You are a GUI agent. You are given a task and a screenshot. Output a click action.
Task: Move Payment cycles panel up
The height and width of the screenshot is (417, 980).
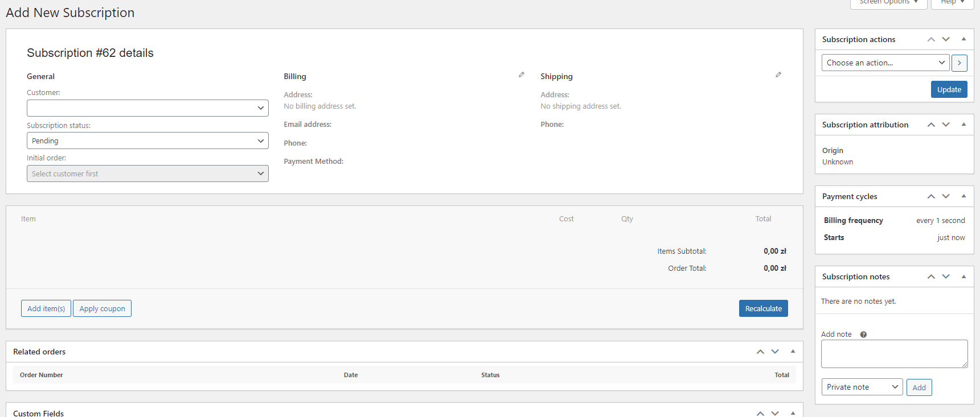tap(931, 196)
